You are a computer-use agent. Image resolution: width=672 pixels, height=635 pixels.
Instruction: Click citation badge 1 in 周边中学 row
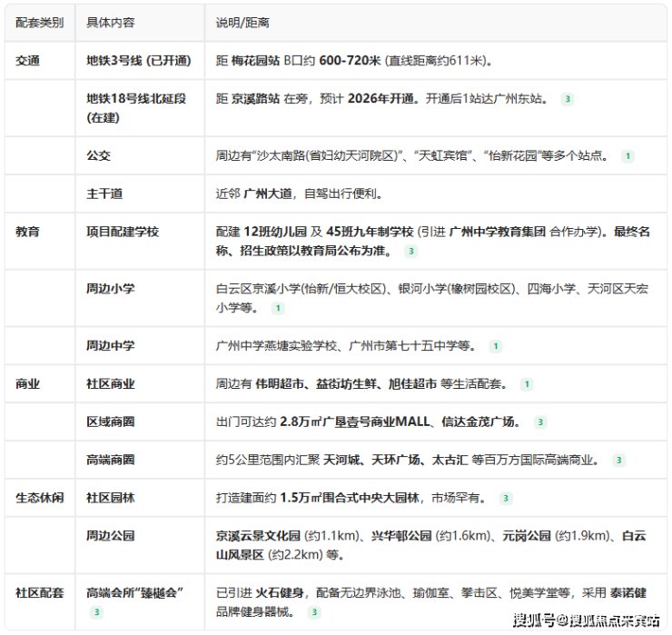495,346
